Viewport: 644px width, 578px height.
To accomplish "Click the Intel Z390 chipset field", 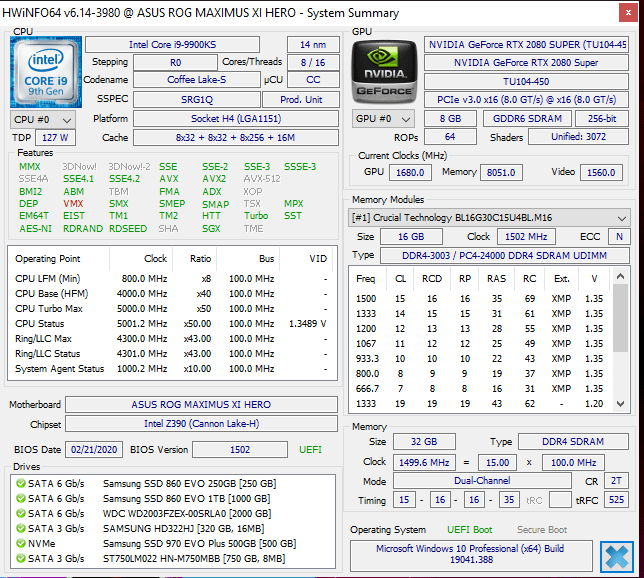I will (x=201, y=424).
